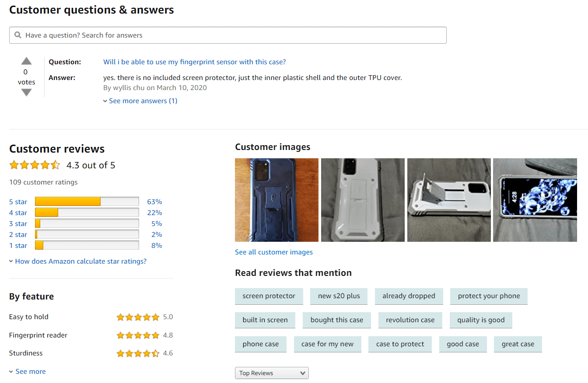This screenshot has width=588, height=383.
Task: Click See all customer images
Action: [273, 252]
